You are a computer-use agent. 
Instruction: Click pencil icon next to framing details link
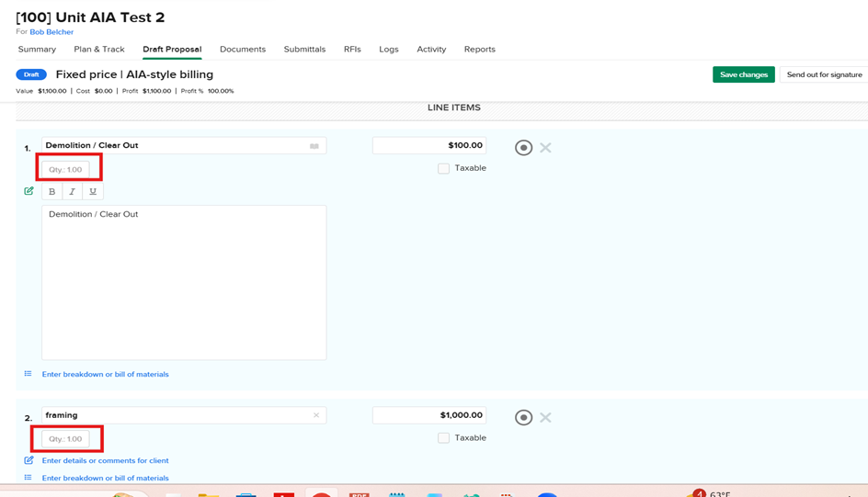click(29, 460)
